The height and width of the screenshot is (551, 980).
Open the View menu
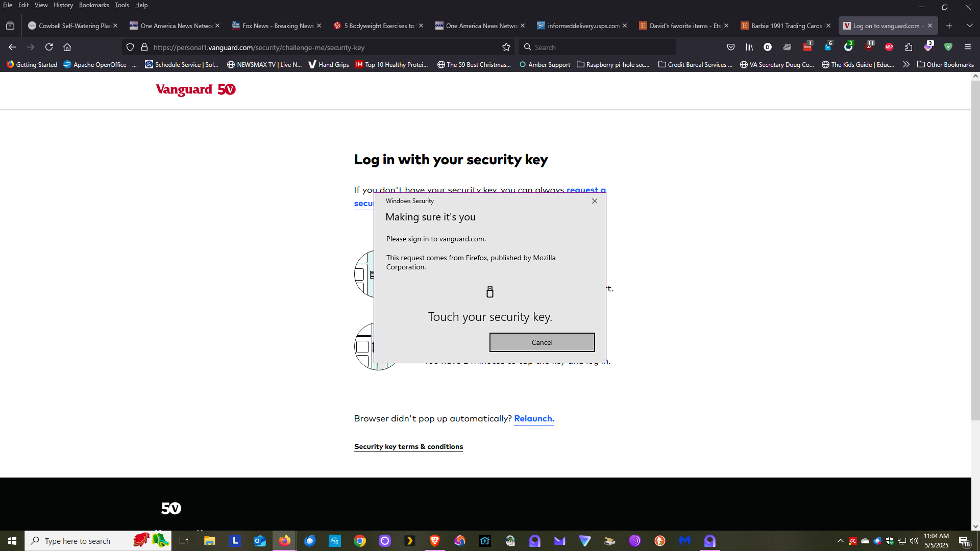pyautogui.click(x=41, y=5)
